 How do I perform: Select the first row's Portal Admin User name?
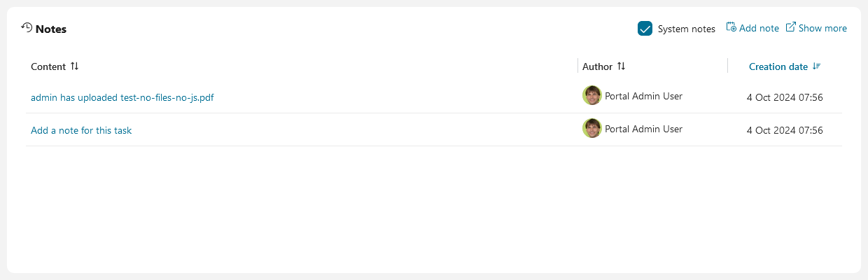[x=643, y=96]
